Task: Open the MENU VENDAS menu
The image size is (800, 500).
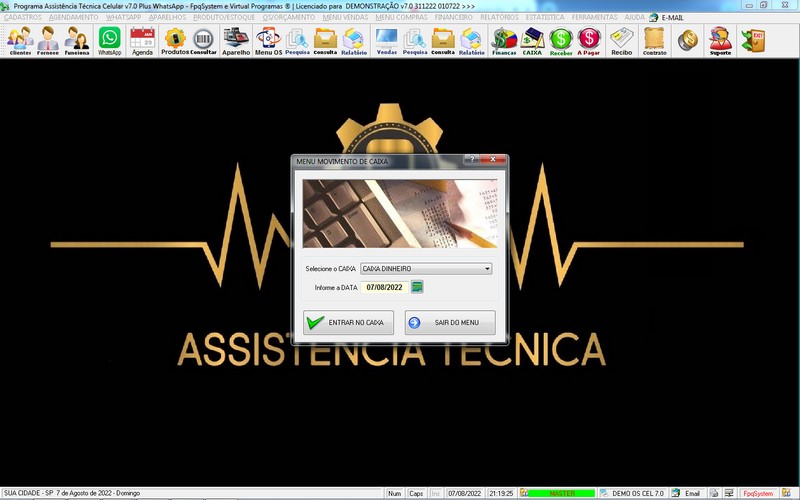Action: click(x=345, y=17)
